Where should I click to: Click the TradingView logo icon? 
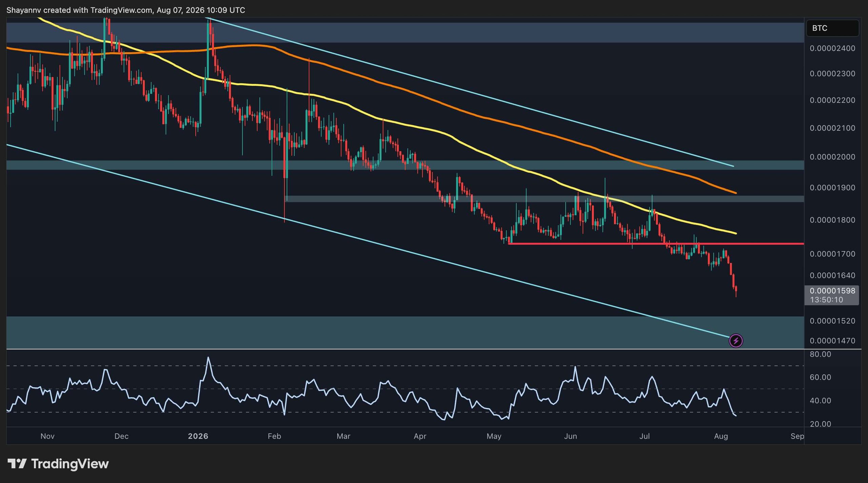[17, 464]
